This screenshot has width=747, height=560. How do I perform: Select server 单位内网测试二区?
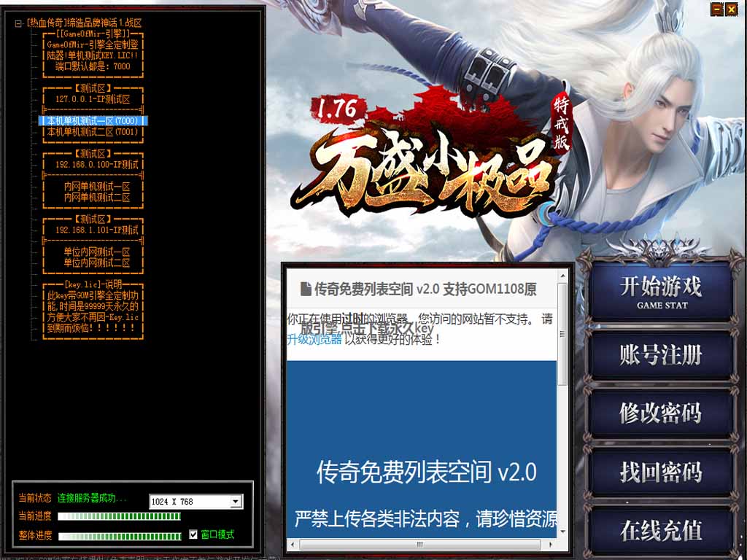click(93, 262)
